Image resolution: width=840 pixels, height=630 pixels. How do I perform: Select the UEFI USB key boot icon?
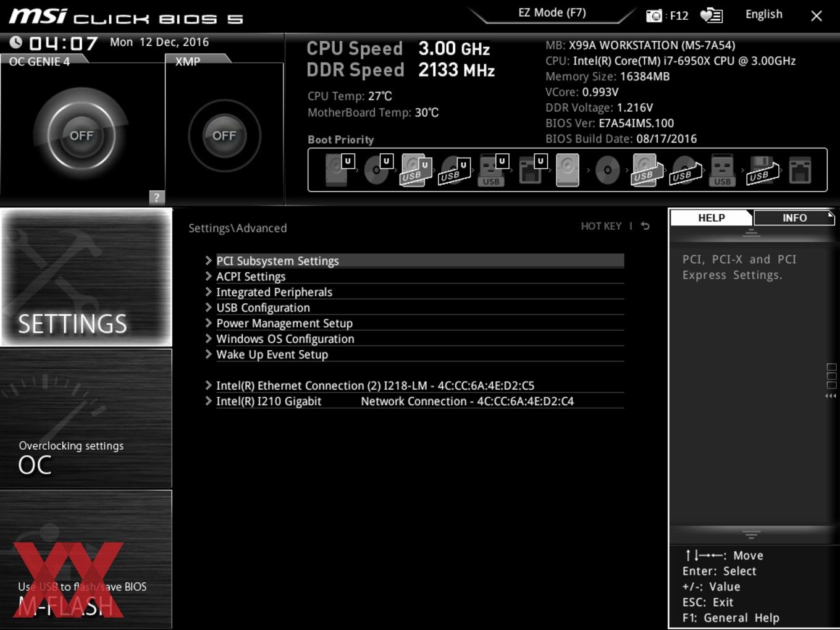click(493, 170)
